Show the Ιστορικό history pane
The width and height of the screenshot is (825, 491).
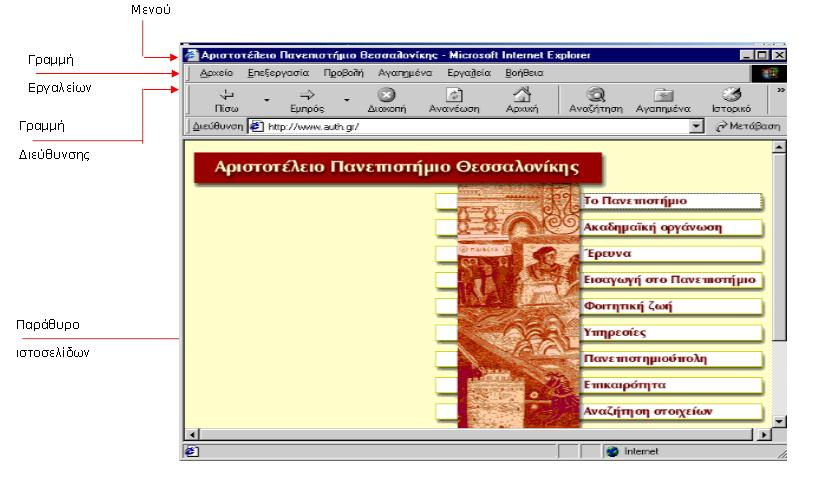click(x=731, y=101)
